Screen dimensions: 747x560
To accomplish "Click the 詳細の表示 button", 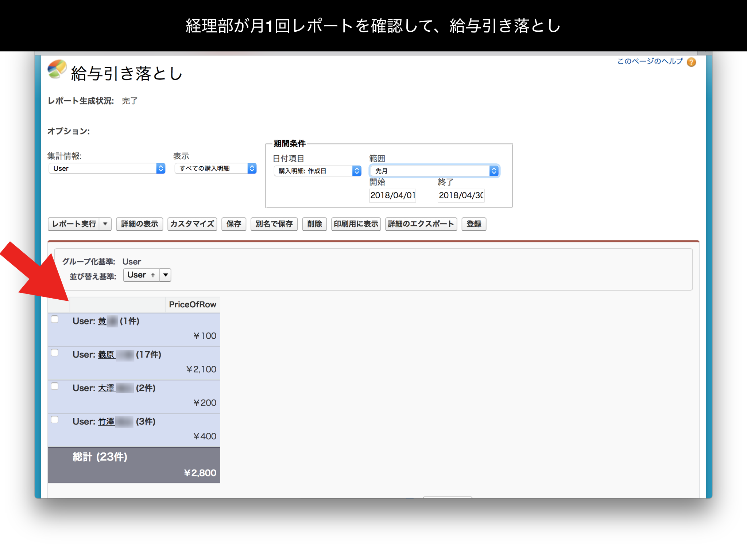I will (x=139, y=224).
